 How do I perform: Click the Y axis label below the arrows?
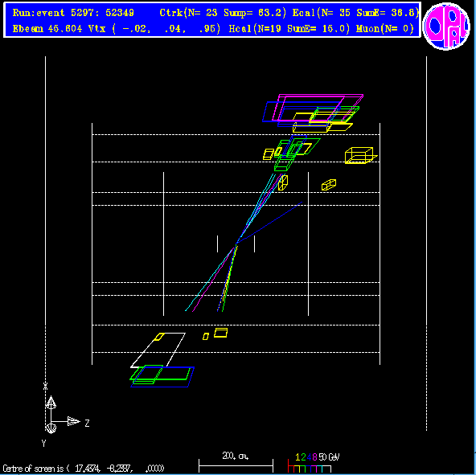(43, 444)
